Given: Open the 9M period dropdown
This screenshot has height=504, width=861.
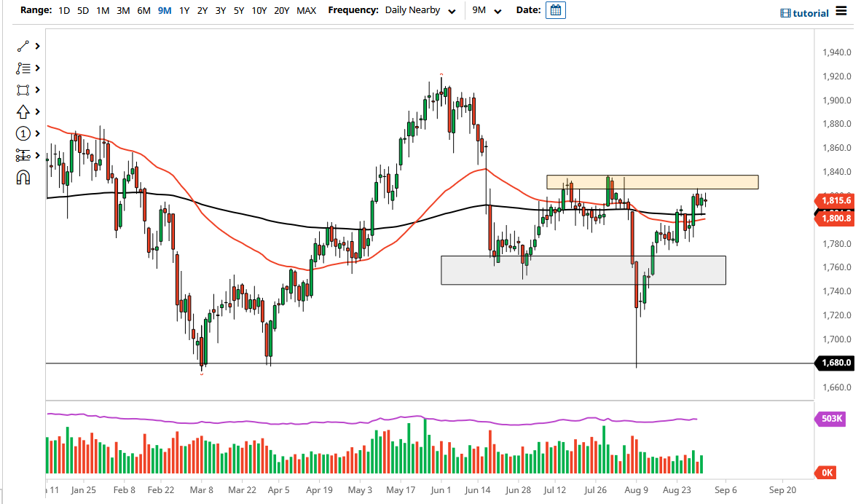Looking at the screenshot, I should [487, 10].
